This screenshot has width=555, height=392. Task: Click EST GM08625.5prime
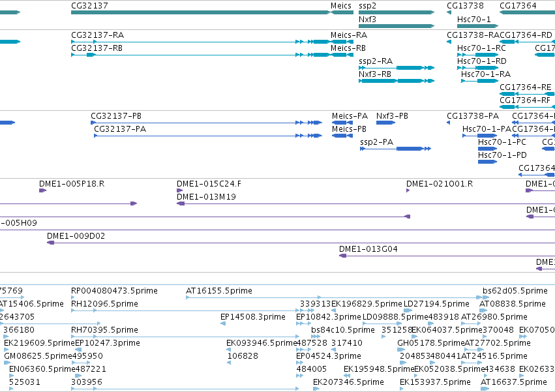(38, 356)
